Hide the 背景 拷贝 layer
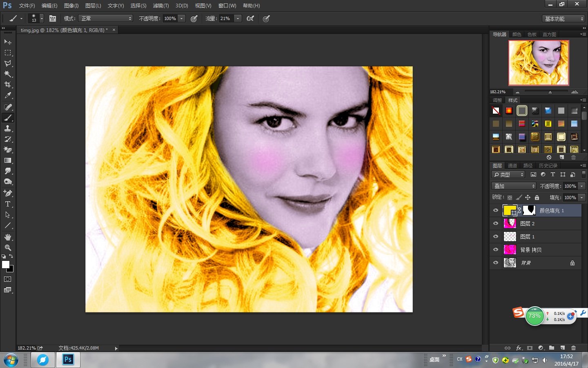This screenshot has width=588, height=368. 495,249
